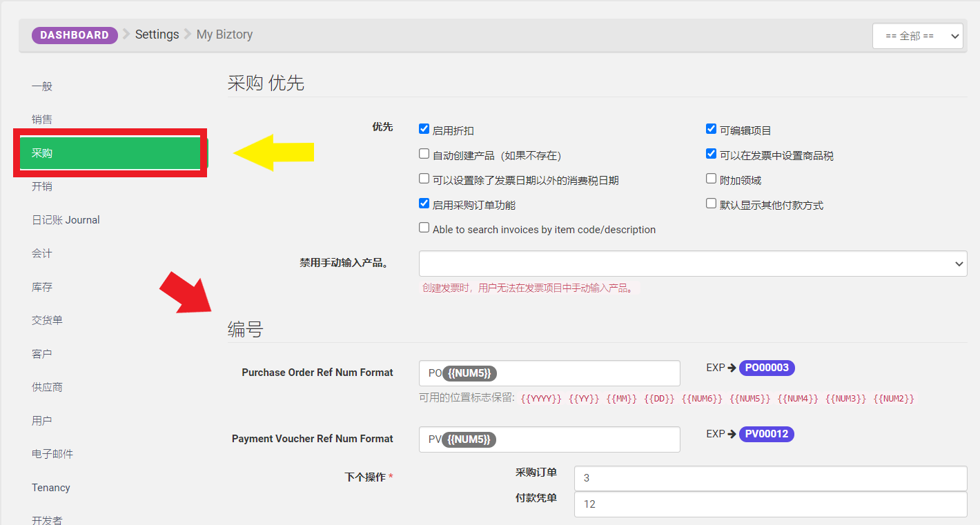980x525 pixels.
Task: Click Payment Voucher Ref Num Format field
Action: pyautogui.click(x=549, y=439)
